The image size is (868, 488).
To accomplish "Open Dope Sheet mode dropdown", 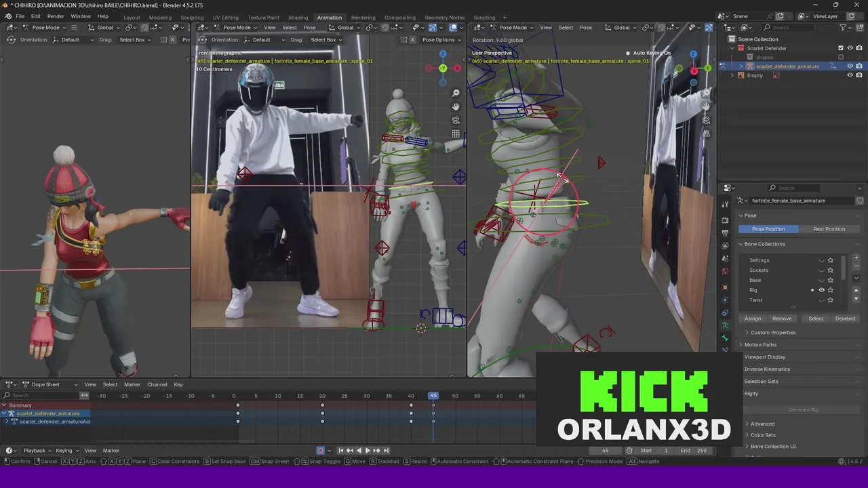I will click(50, 384).
